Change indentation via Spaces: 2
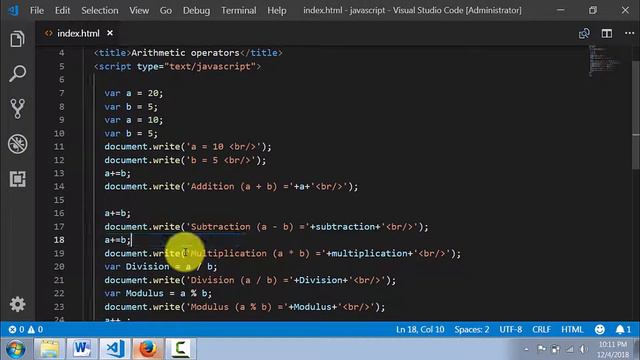640x360 pixels. tap(472, 329)
